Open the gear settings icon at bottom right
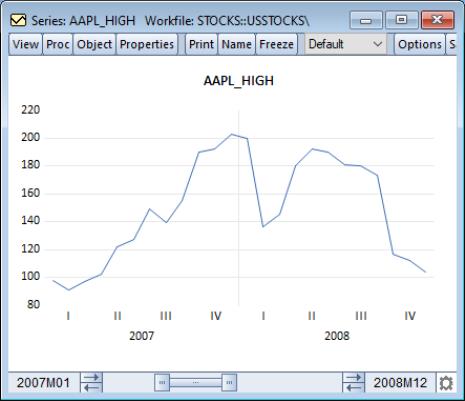465x401 pixels. (446, 383)
